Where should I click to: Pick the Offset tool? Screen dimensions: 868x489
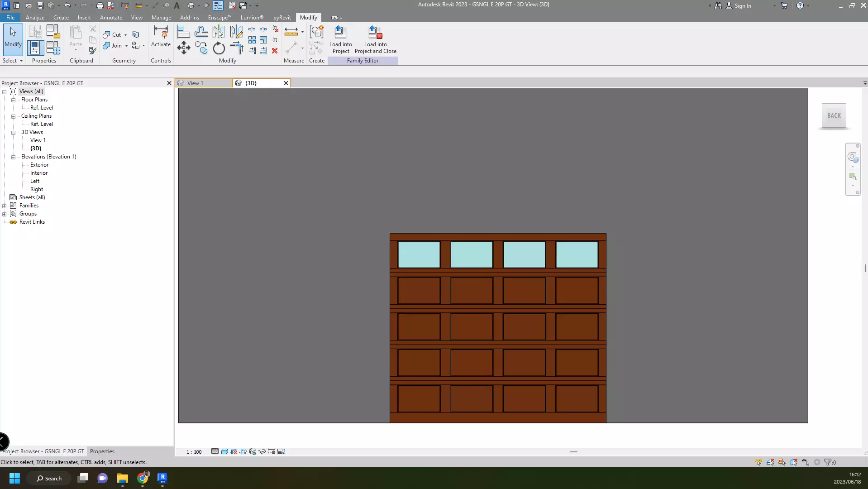[201, 32]
